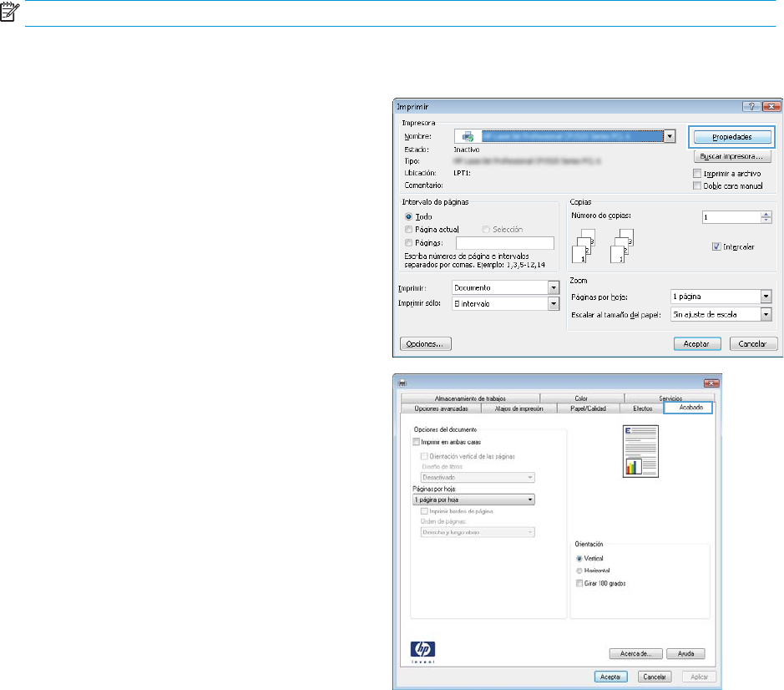Select Horizontal orientation radio button
The width and height of the screenshot is (784, 690).
tap(581, 570)
